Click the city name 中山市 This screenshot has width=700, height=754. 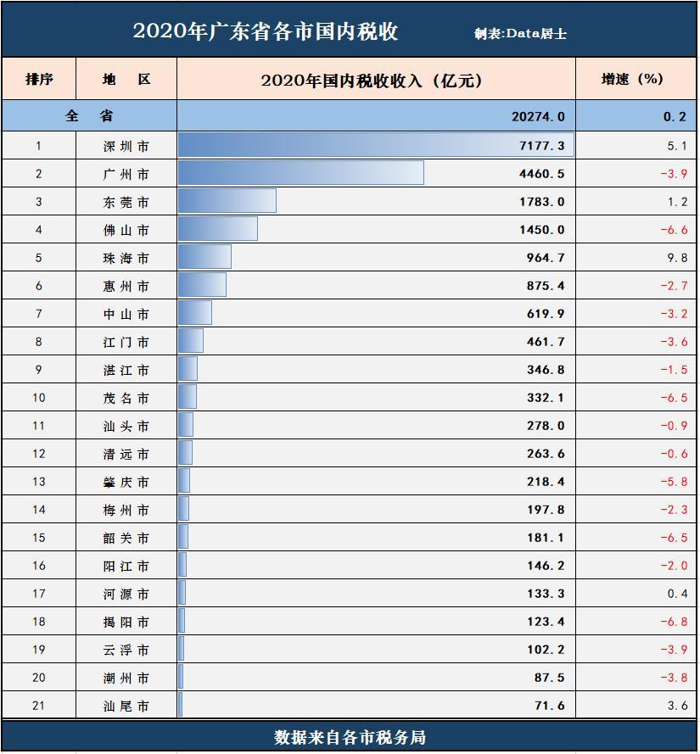coord(126,314)
